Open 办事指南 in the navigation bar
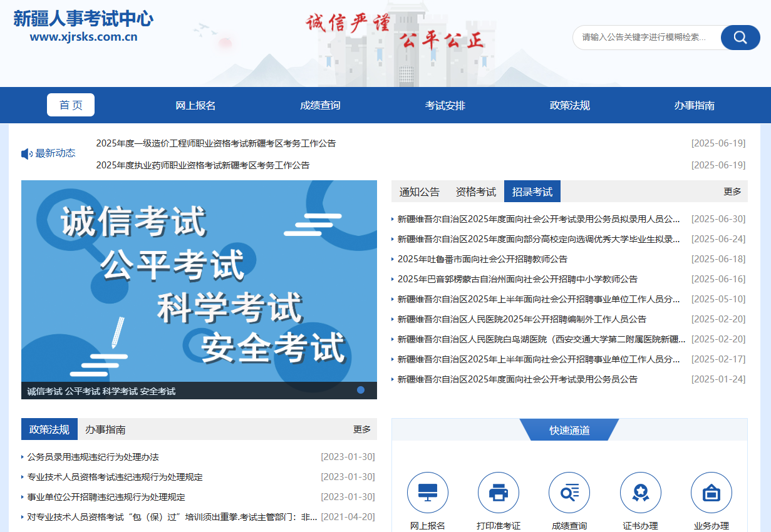 pos(695,105)
